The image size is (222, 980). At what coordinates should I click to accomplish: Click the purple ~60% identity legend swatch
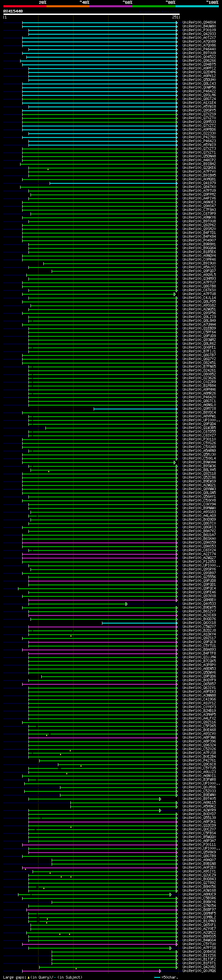coord(111,7)
